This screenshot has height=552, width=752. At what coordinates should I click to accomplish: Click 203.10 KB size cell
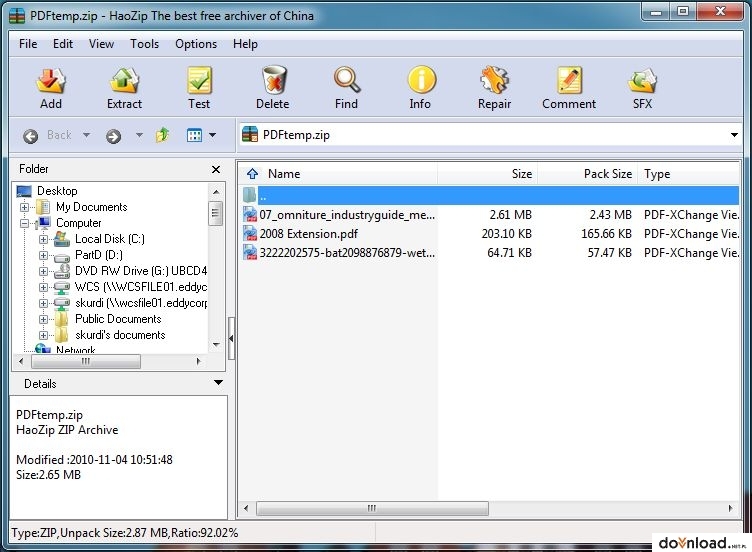click(x=506, y=234)
